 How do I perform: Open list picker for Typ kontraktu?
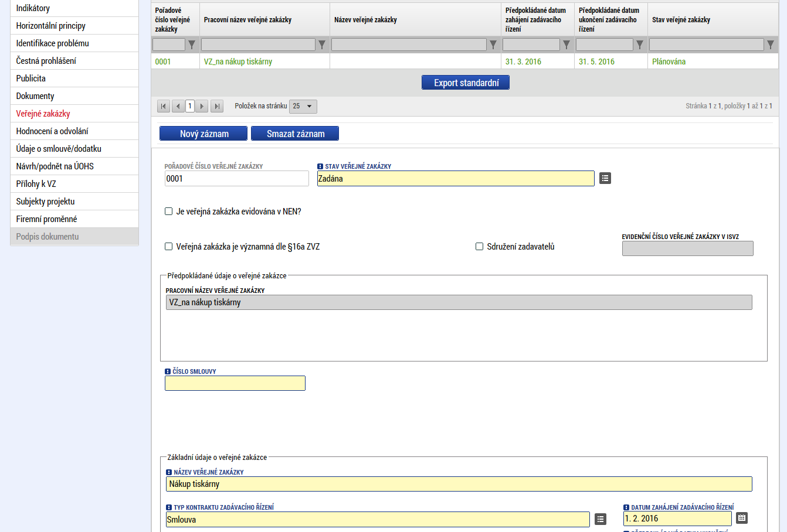(x=601, y=519)
